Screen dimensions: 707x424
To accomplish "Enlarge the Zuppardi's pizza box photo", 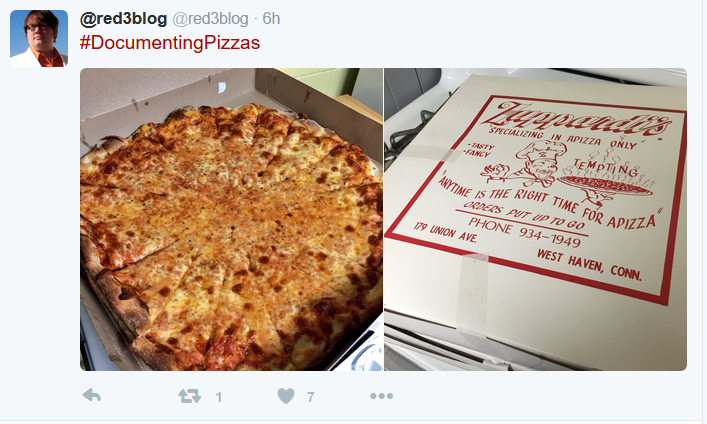I will pyautogui.click(x=535, y=219).
